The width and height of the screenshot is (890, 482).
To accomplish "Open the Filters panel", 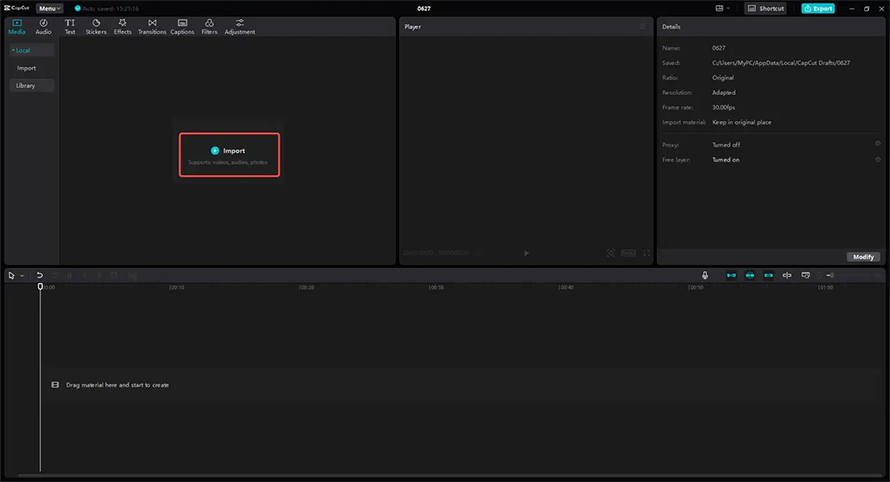I will click(209, 27).
